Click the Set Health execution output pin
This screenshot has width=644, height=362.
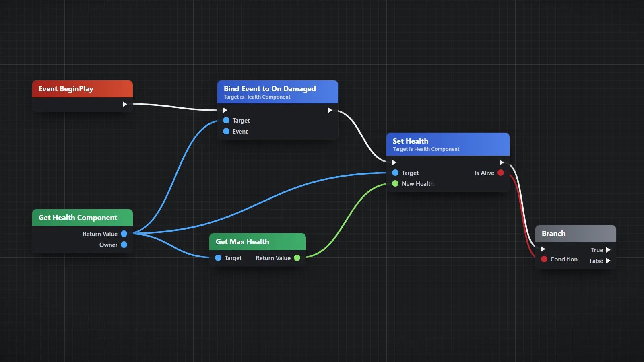(x=502, y=162)
